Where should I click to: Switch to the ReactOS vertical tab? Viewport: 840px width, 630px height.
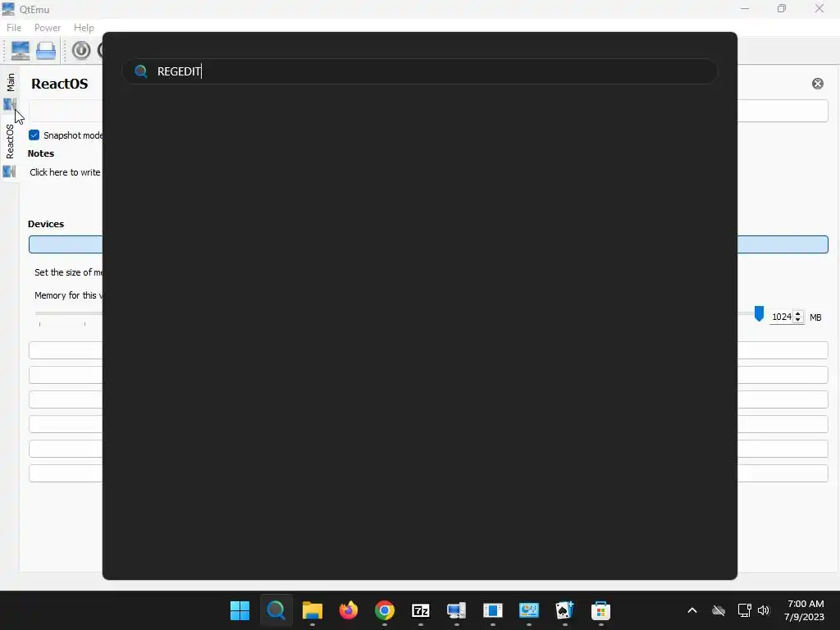pos(10,151)
